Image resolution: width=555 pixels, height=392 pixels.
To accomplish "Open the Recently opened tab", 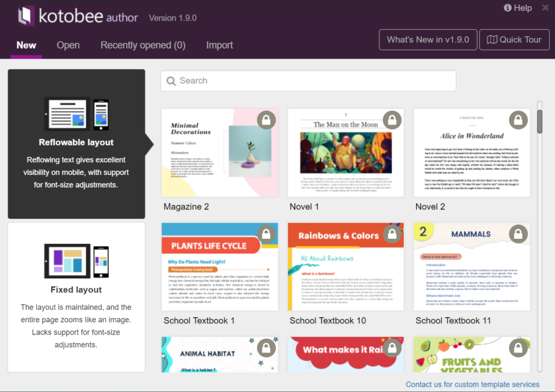I will point(143,45).
